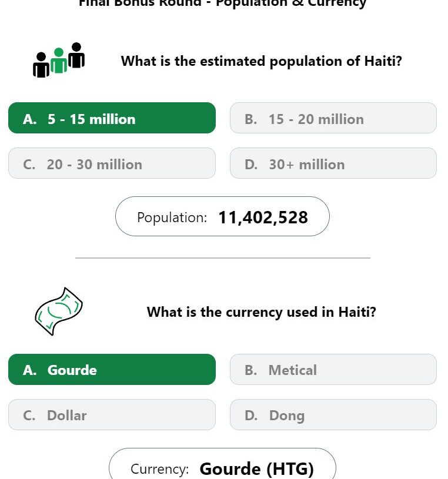Screen dimensions: 448x479
Task: Click the 'Population:' label in the result pill
Action: pyautogui.click(x=172, y=217)
